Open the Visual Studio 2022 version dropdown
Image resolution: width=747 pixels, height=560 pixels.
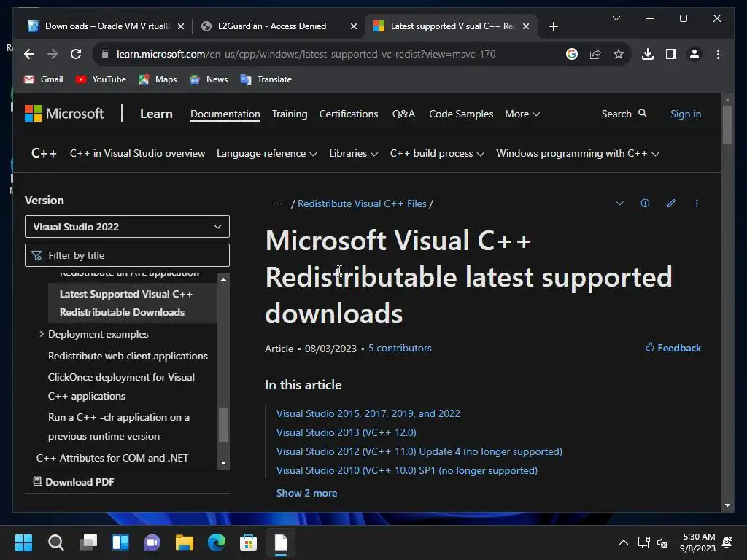127,227
